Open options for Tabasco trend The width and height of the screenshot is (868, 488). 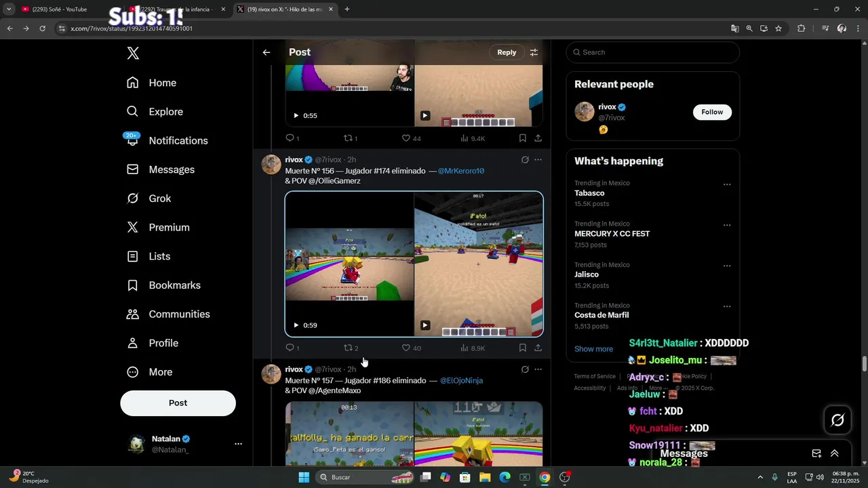pyautogui.click(x=727, y=184)
